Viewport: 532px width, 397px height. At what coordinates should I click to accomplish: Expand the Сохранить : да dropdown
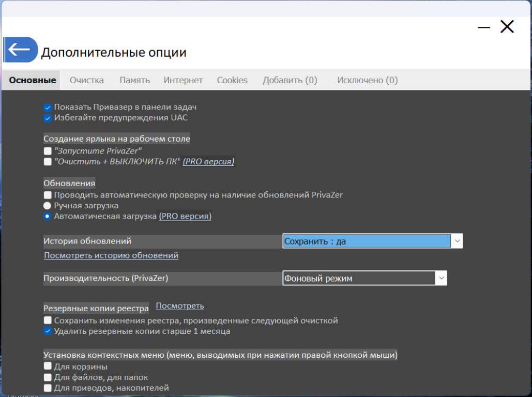point(457,241)
